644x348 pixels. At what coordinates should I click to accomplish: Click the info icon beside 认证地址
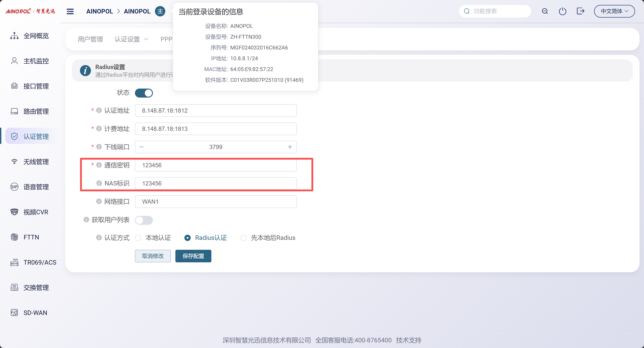(x=99, y=110)
